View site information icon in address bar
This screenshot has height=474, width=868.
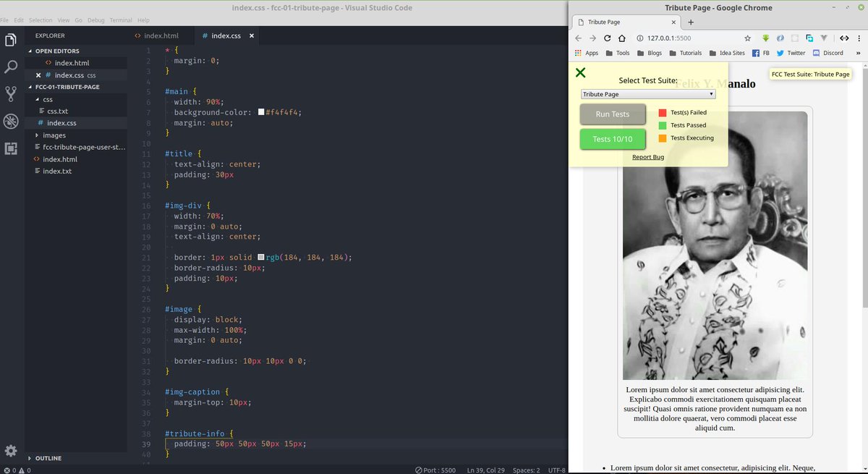pyautogui.click(x=641, y=38)
